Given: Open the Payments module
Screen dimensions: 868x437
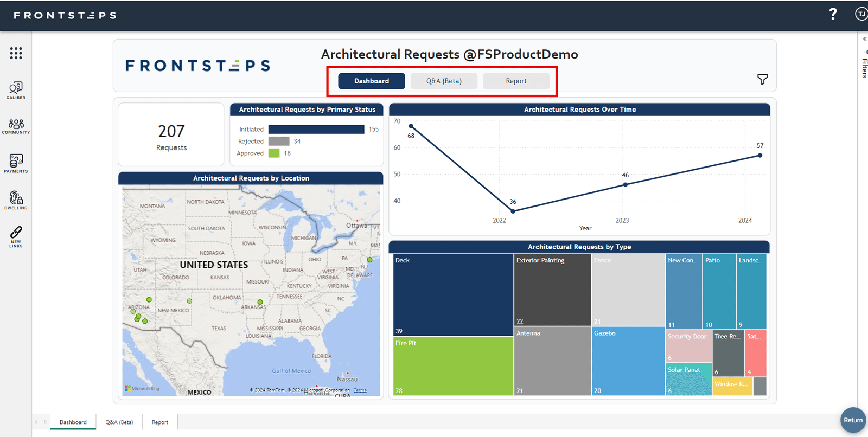Looking at the screenshot, I should (16, 163).
